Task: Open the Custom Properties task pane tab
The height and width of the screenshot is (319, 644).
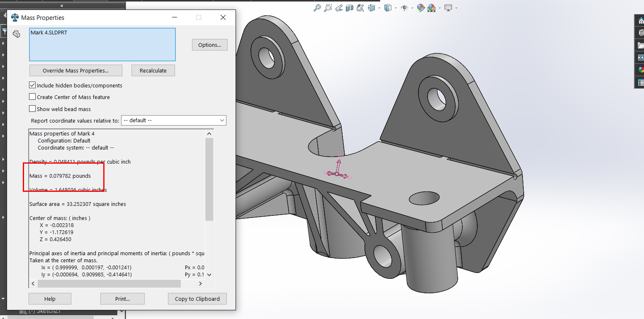Action: point(640,82)
